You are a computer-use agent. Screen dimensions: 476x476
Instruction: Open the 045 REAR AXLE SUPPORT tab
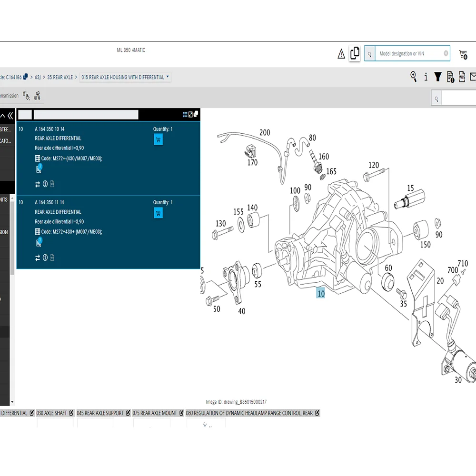click(x=100, y=413)
